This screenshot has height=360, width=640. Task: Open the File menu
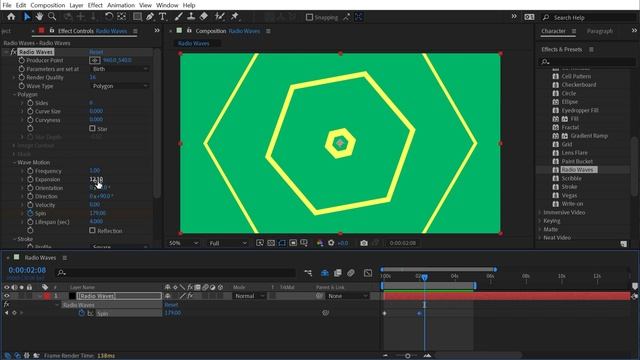[7, 5]
